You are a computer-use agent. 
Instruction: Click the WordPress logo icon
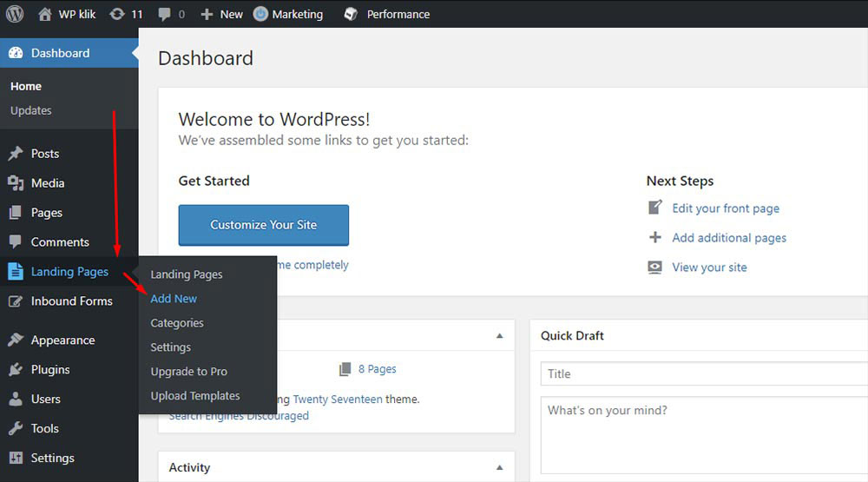(15, 14)
